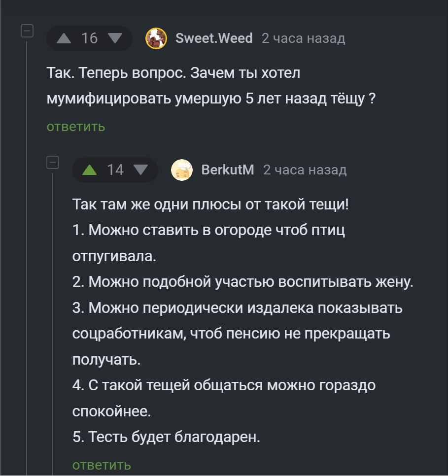Downvote the Sweet.Weed comment
Image resolution: width=448 pixels, height=476 pixels.
(115, 38)
